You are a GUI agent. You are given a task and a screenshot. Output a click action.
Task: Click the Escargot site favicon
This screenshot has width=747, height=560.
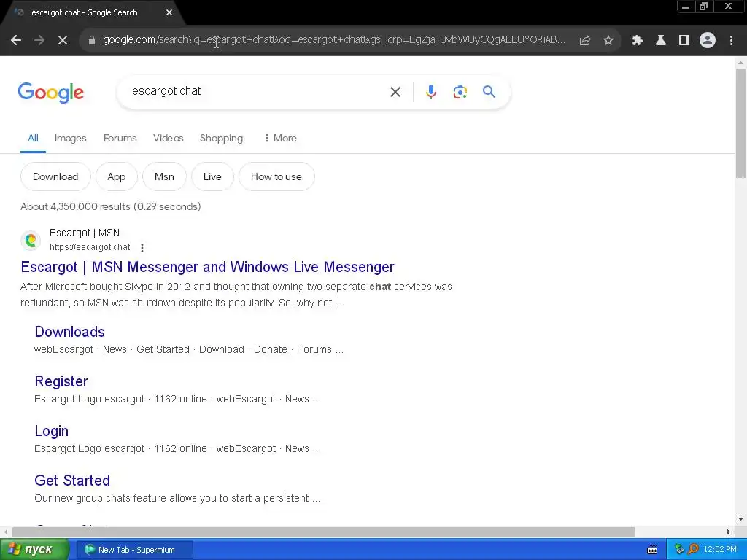[31, 240]
